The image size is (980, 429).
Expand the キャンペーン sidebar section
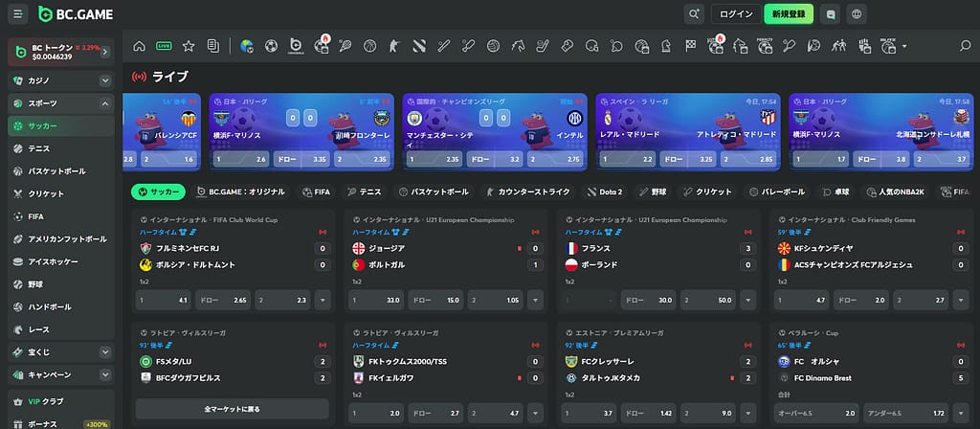[x=105, y=374]
